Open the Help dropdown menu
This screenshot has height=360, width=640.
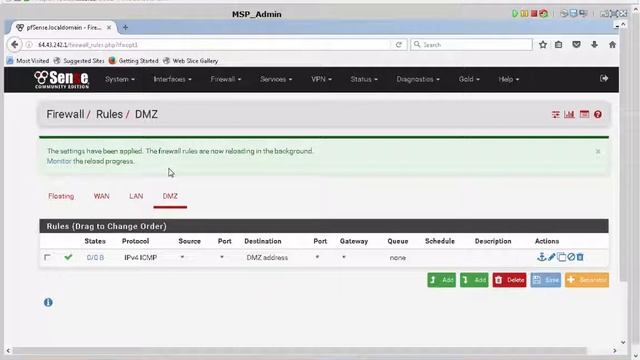click(509, 79)
